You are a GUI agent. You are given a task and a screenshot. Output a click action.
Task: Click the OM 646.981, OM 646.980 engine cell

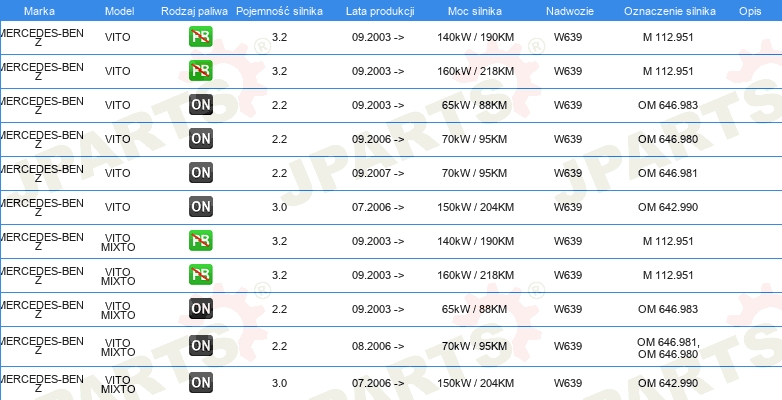click(x=668, y=349)
